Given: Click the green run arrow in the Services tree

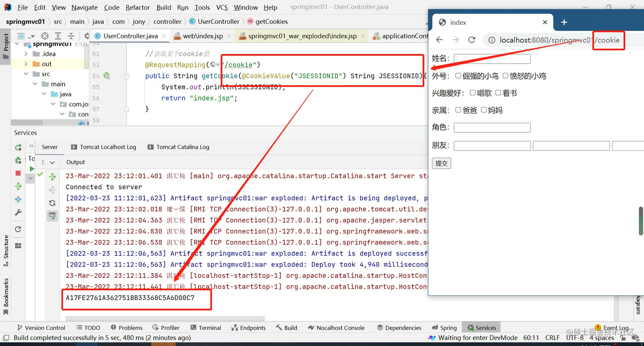Looking at the screenshot, I should click(32, 169).
